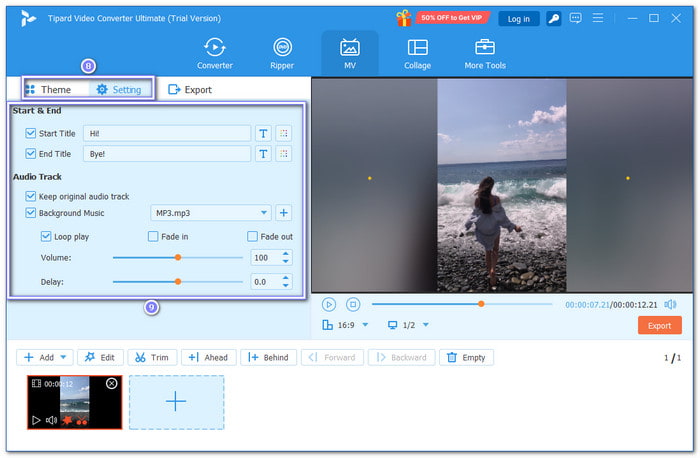Switch to the Setting tab
This screenshot has width=700, height=458.
119,90
